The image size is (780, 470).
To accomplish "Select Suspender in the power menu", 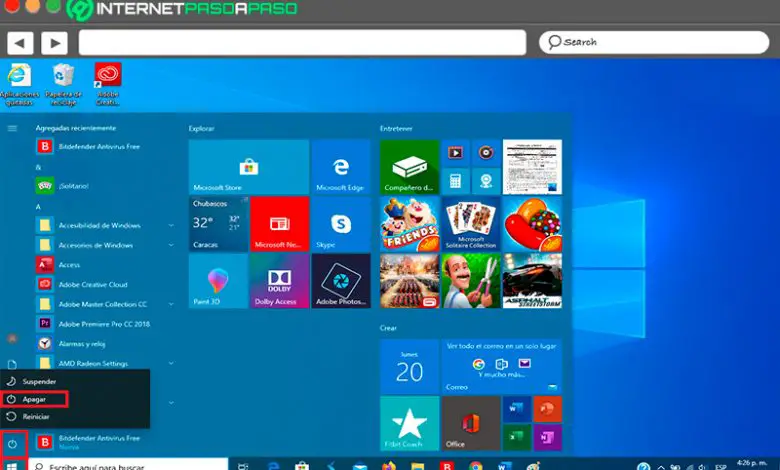I will 75,381.
